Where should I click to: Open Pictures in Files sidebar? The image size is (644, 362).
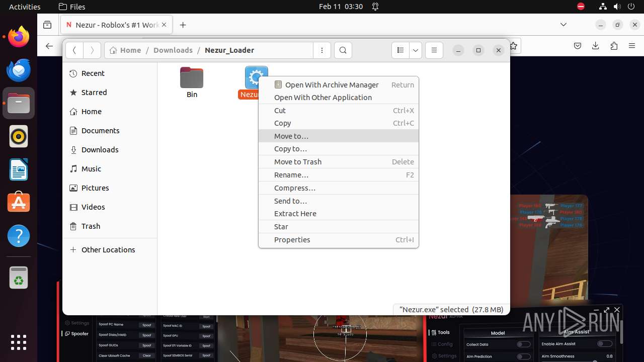point(110,188)
